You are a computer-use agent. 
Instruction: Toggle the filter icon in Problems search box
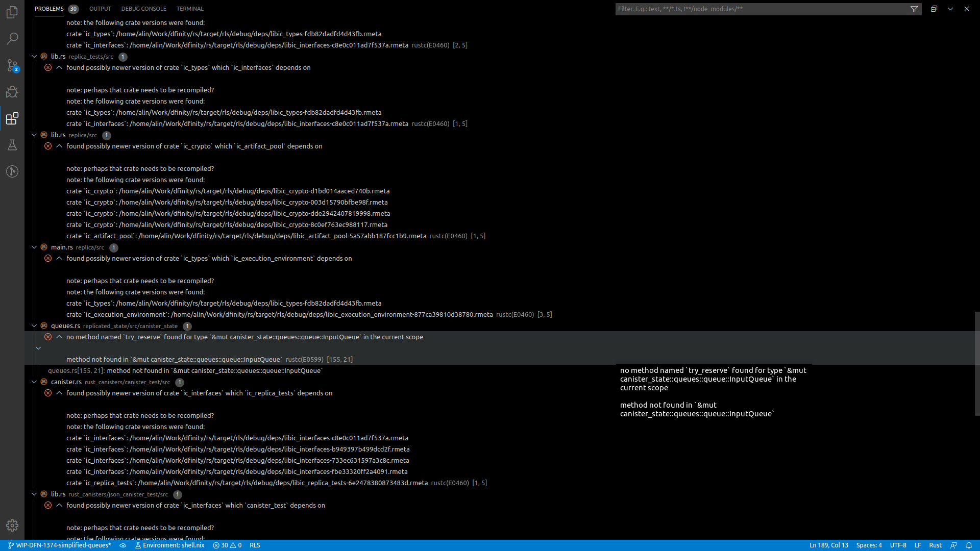click(914, 9)
